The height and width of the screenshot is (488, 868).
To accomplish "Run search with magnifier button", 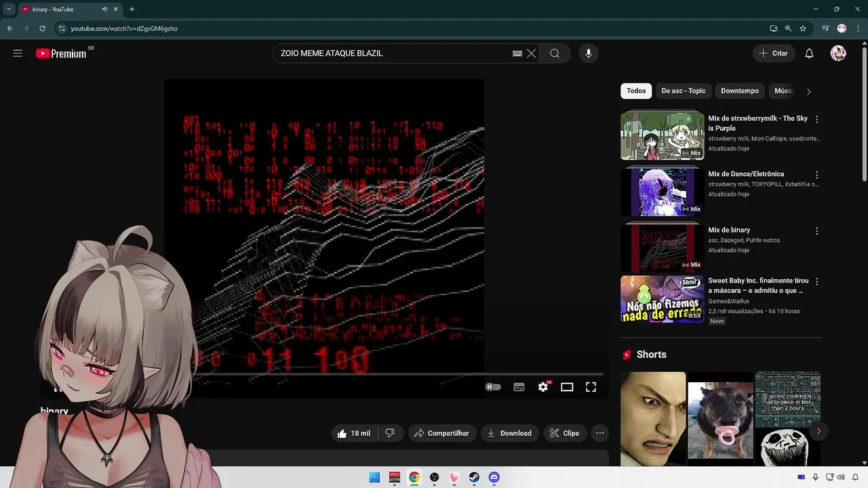I will click(555, 54).
